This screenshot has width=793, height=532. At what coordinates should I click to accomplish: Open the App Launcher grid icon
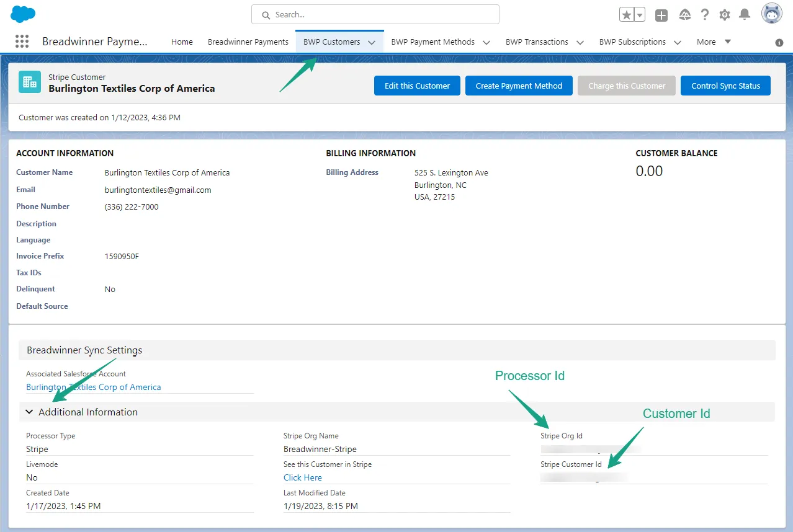[22, 42]
